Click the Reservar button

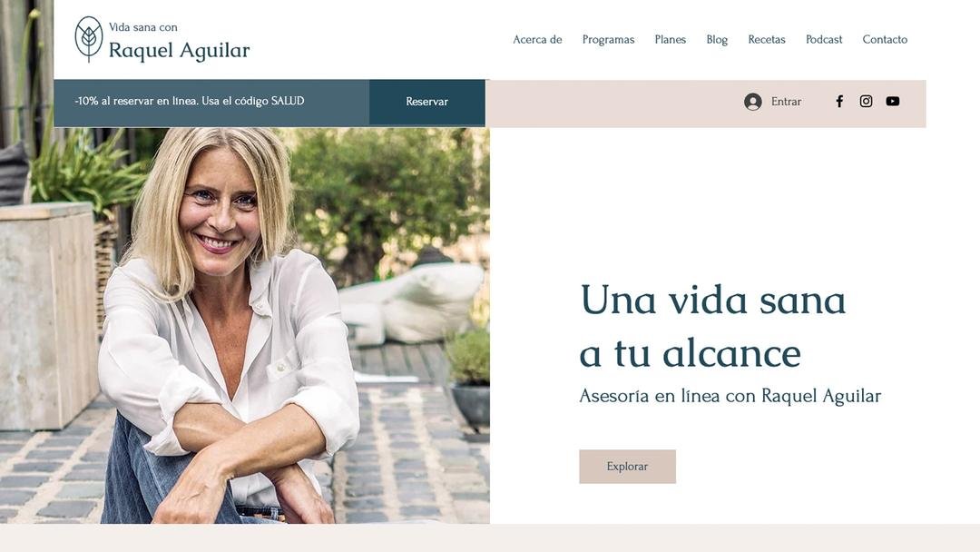[426, 102]
